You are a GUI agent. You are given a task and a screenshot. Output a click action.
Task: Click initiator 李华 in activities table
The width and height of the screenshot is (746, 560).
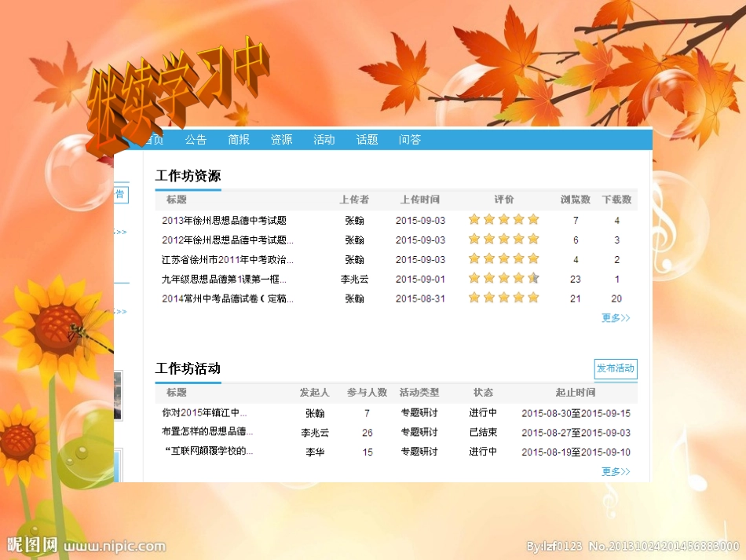[x=315, y=452]
